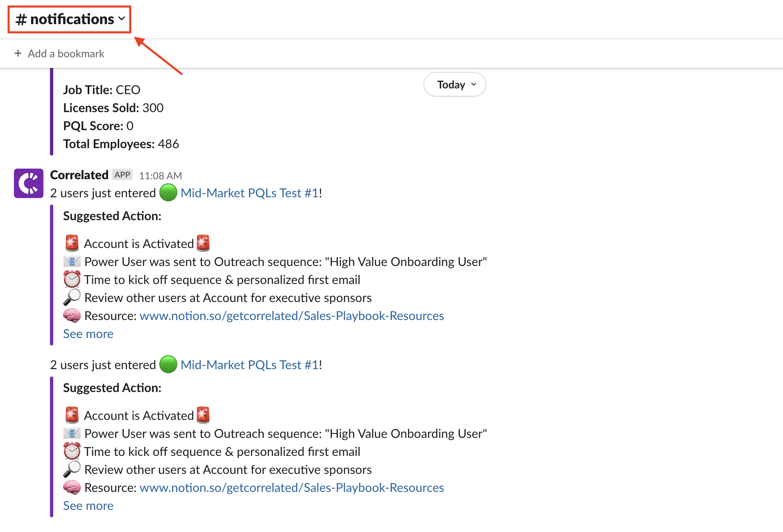The height and width of the screenshot is (532, 783).
Task: Click the alarm clock emoji in first message
Action: point(72,279)
